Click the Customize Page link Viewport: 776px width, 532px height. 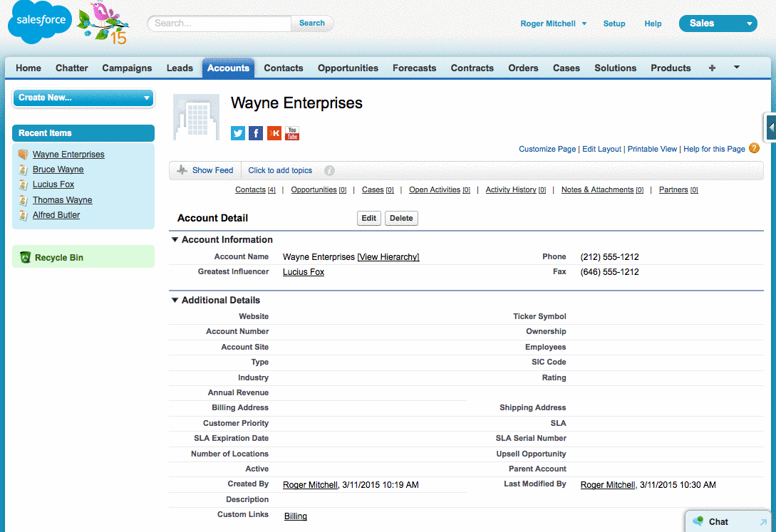pos(547,149)
